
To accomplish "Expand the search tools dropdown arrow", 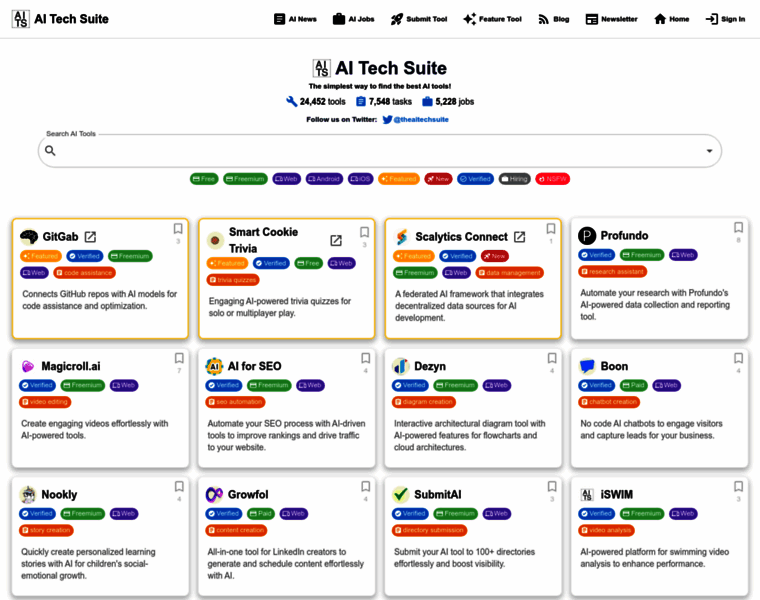I will pos(709,152).
